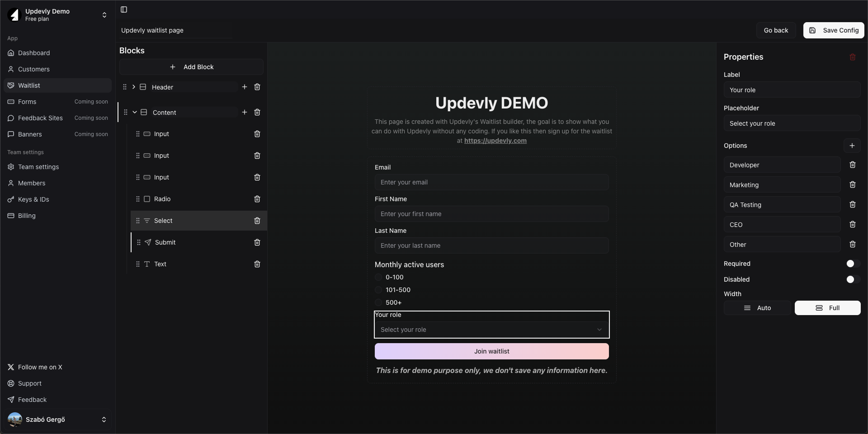Go to Waitlist section

[57, 85]
